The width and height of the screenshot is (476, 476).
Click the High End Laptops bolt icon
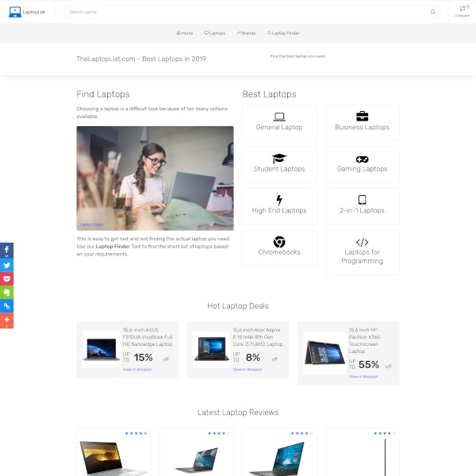279,200
